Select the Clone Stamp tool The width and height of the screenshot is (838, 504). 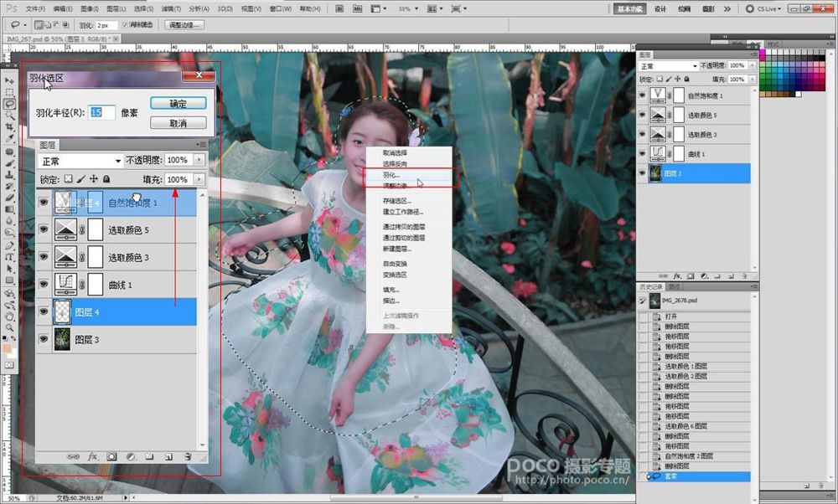tap(9, 175)
